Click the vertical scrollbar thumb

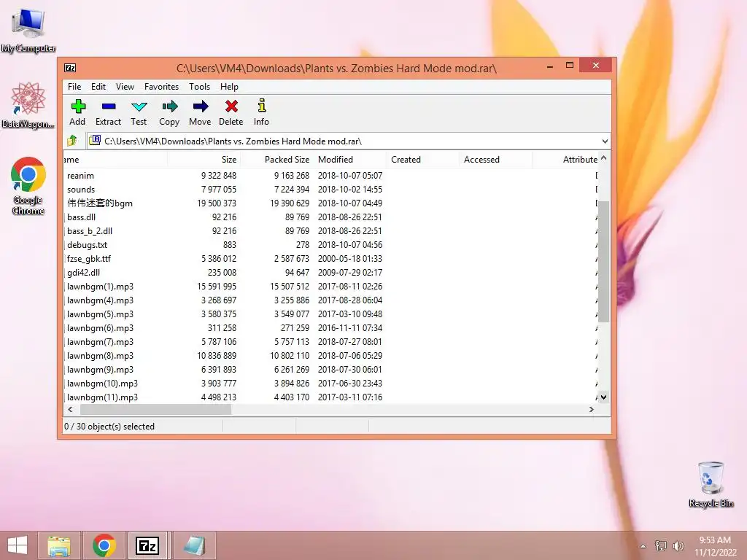point(603,261)
